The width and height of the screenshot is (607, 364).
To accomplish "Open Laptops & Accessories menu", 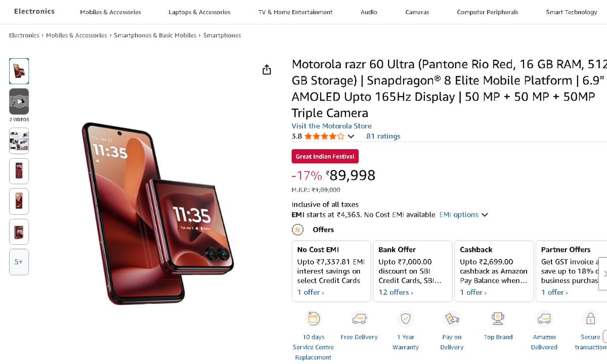I will (199, 12).
